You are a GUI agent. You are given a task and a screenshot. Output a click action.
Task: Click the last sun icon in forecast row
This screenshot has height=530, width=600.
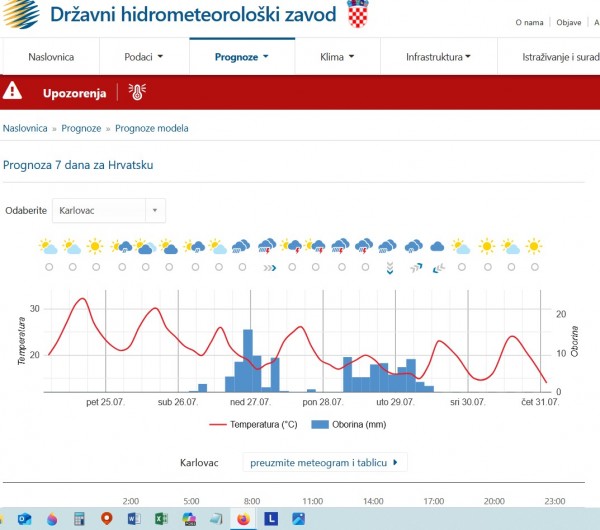click(x=533, y=246)
